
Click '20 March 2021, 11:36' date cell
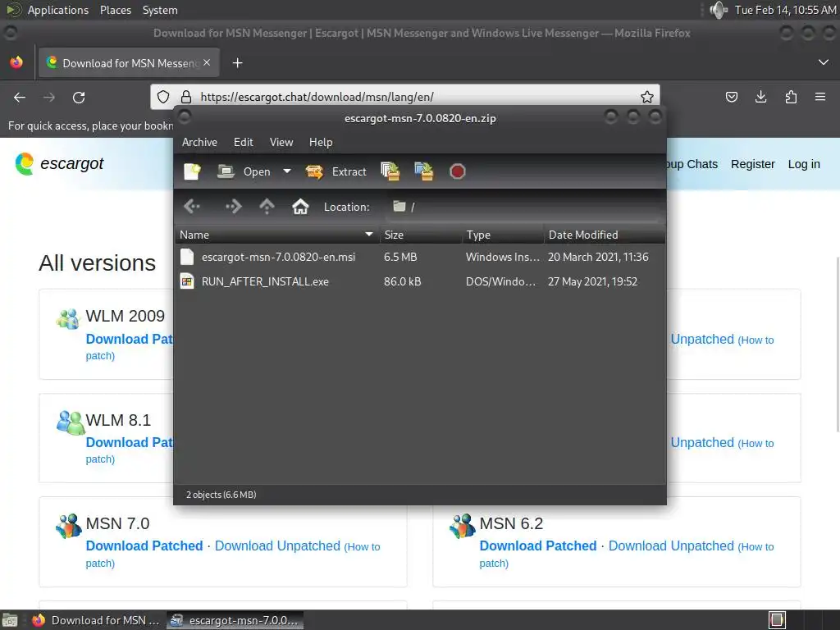coord(598,257)
